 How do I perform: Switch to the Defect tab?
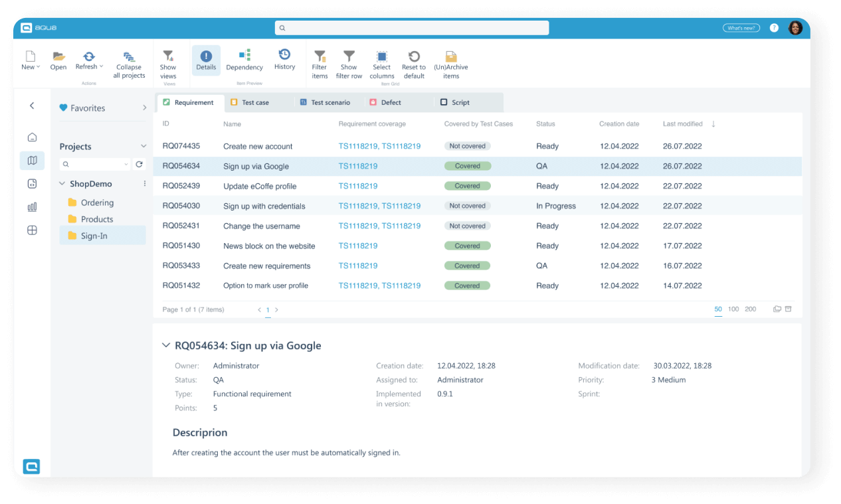pos(390,102)
